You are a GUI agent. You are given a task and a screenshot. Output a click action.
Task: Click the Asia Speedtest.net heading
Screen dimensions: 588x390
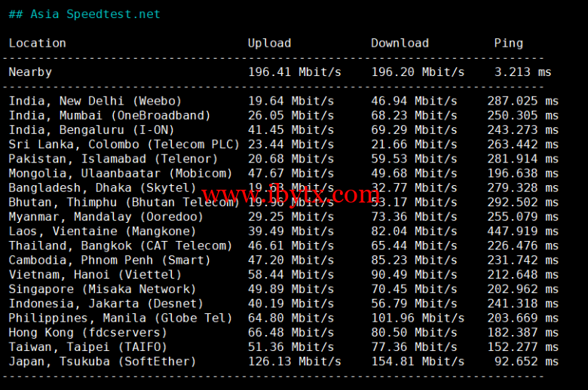[84, 14]
